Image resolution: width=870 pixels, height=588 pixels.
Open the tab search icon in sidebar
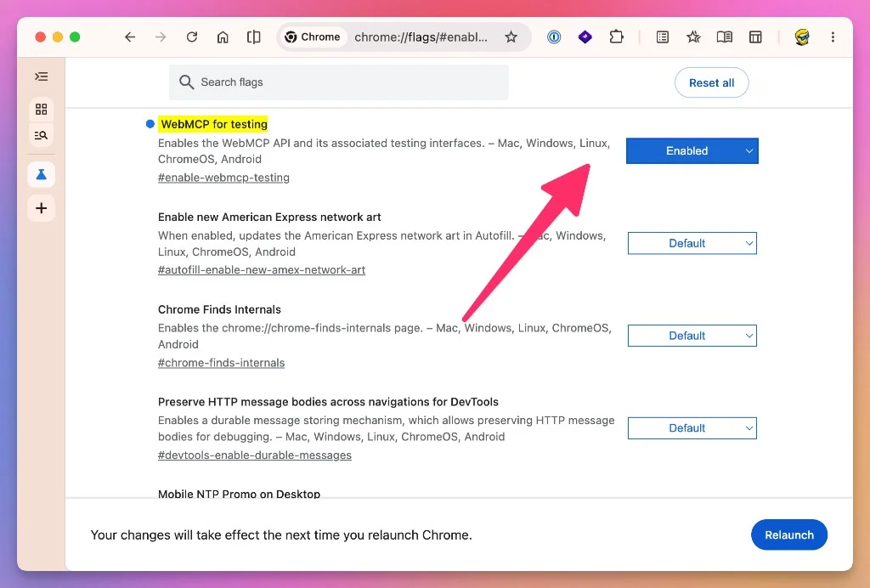41,135
